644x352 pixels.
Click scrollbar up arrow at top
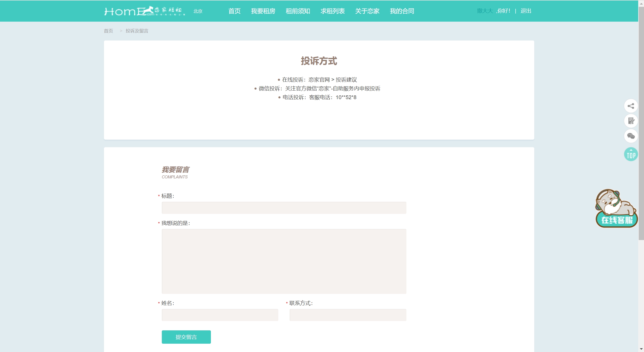(x=641, y=4)
